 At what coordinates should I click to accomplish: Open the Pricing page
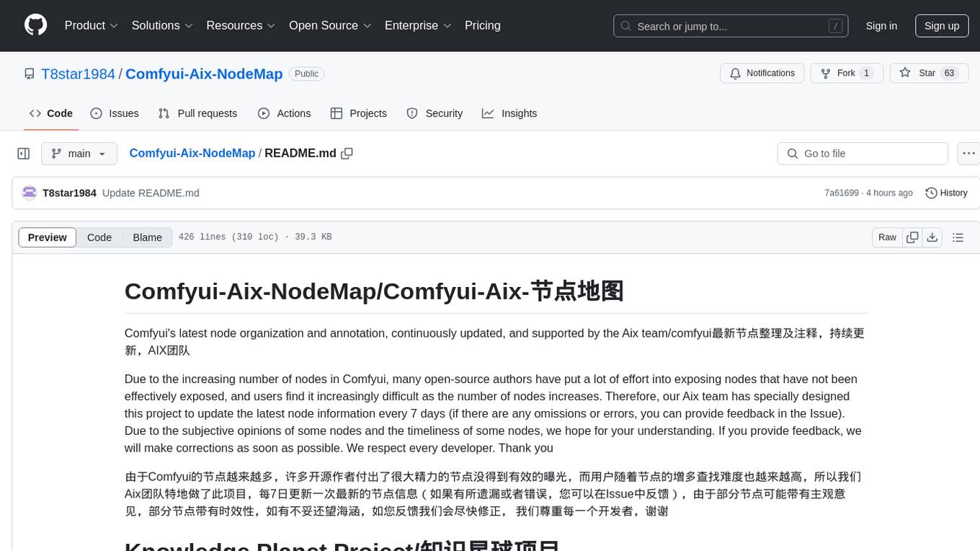click(x=483, y=25)
